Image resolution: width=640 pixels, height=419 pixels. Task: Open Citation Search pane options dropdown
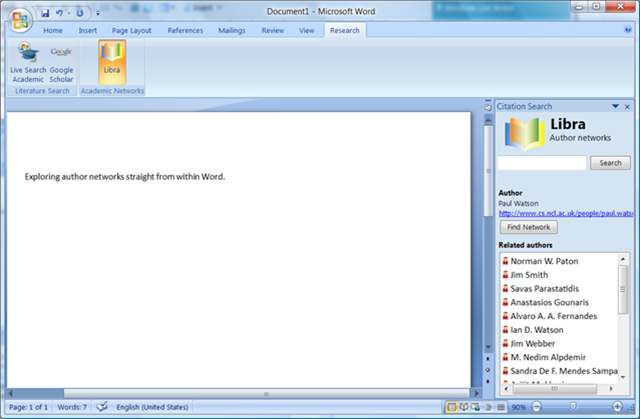(x=615, y=106)
